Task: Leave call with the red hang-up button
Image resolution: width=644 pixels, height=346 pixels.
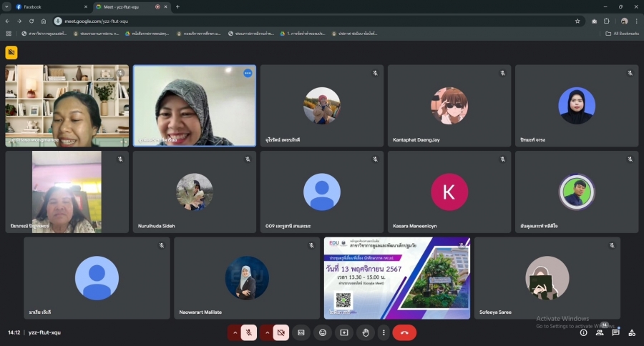Action: (404, 332)
